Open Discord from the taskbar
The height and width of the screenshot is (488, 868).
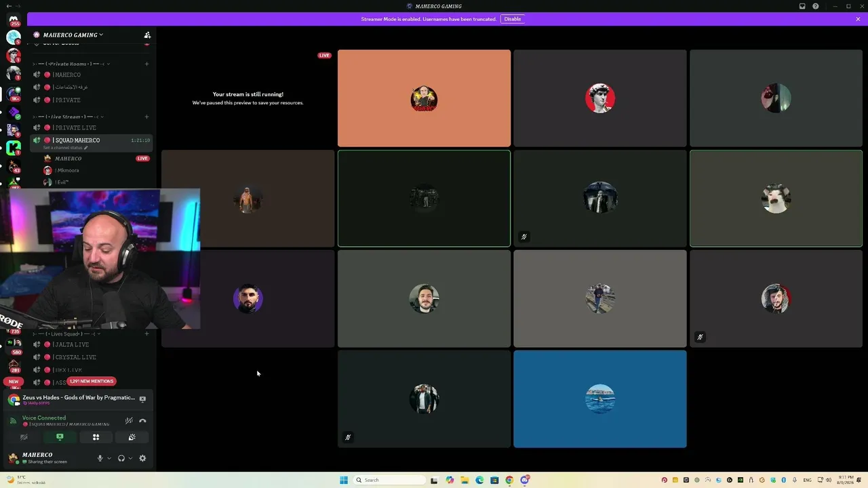(525, 480)
